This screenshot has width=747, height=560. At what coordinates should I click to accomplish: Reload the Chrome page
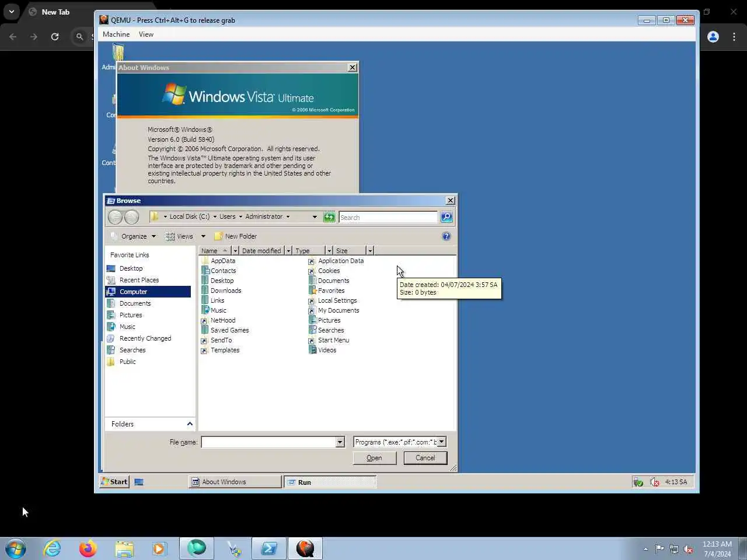[55, 37]
